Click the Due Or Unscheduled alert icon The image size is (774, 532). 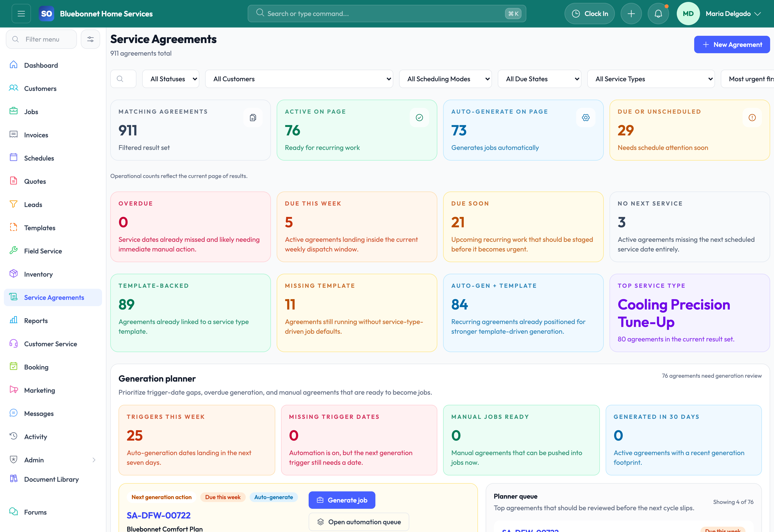pyautogui.click(x=752, y=118)
